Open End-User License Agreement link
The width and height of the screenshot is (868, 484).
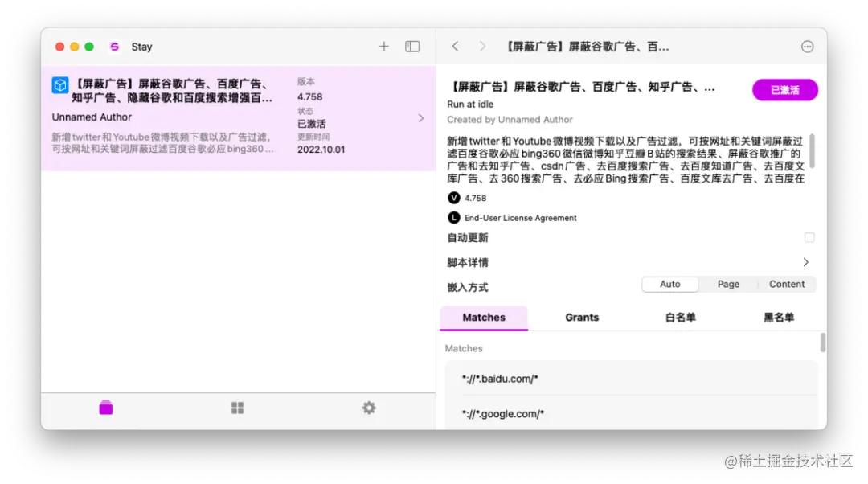(520, 218)
